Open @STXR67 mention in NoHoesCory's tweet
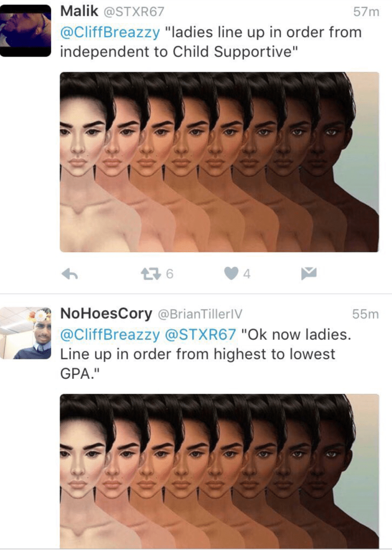The height and width of the screenshot is (550, 392). [200, 335]
